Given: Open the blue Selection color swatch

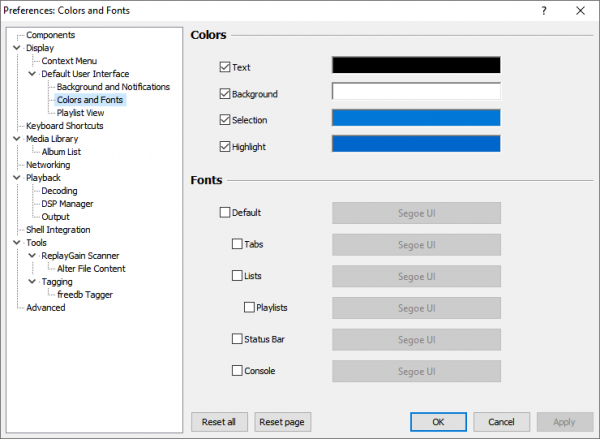Looking at the screenshot, I should [x=415, y=118].
